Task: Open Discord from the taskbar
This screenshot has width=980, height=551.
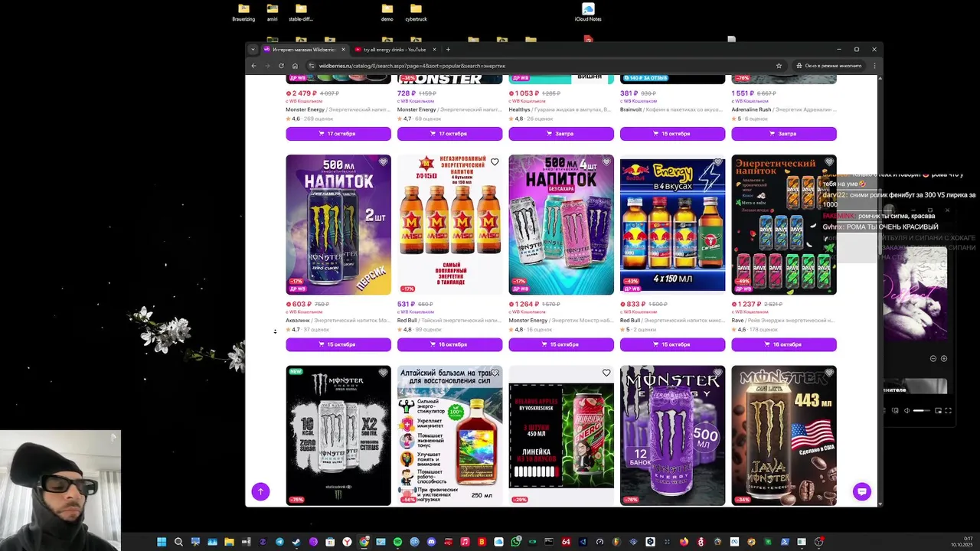Action: click(431, 542)
